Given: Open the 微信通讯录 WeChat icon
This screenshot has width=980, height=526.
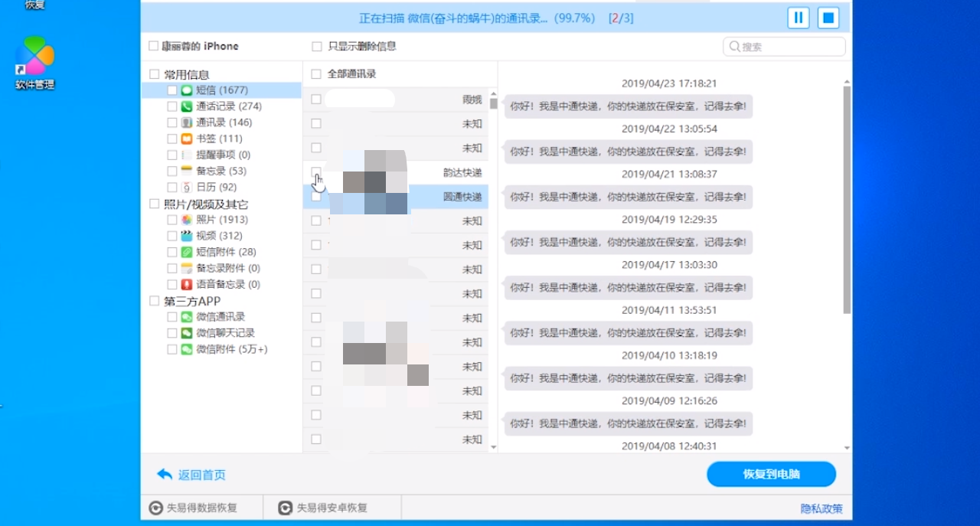Looking at the screenshot, I should tap(187, 317).
